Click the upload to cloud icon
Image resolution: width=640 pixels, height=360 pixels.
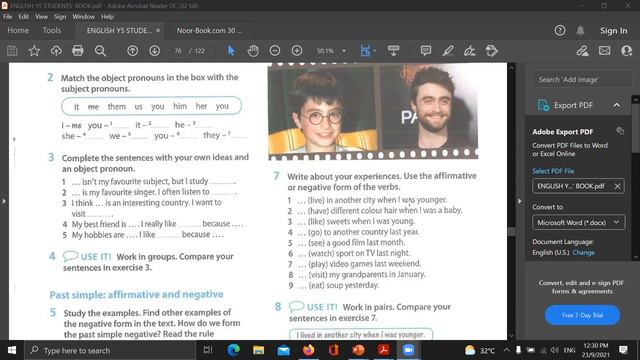(56, 51)
